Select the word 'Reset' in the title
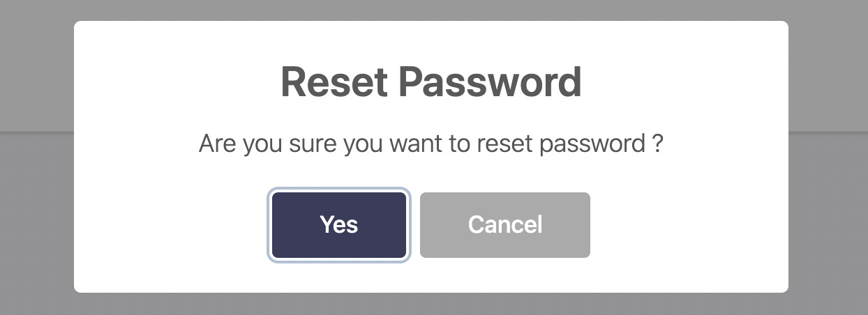Image resolution: width=868 pixels, height=315 pixels. (334, 82)
